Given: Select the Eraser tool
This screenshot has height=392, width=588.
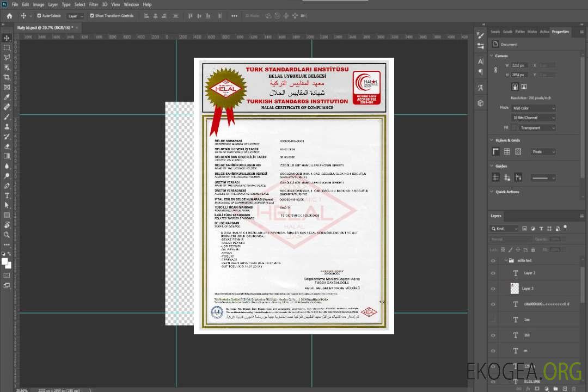Looking at the screenshot, I should [x=7, y=146].
